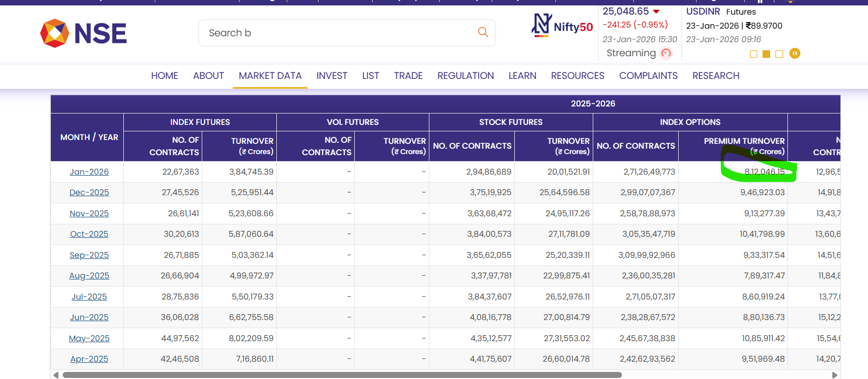Open the INVEST menu
The image size is (868, 379).
tap(332, 76)
